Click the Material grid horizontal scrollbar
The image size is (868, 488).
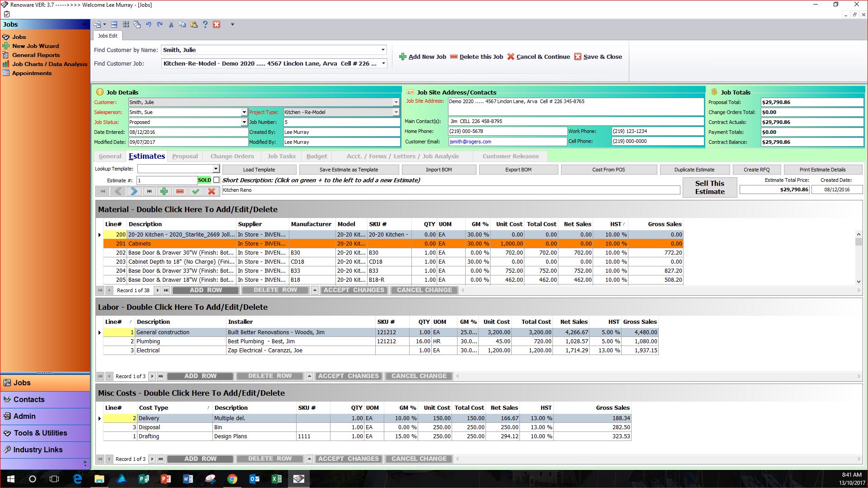[x=661, y=290]
